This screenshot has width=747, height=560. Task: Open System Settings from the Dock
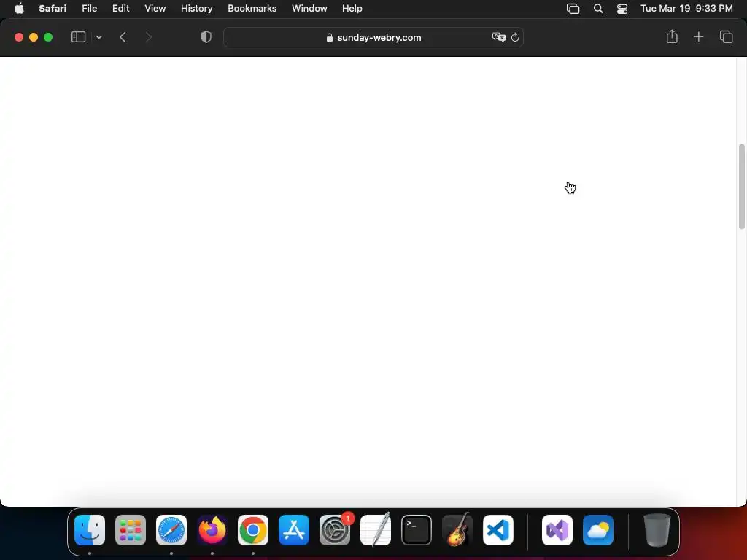pyautogui.click(x=335, y=530)
